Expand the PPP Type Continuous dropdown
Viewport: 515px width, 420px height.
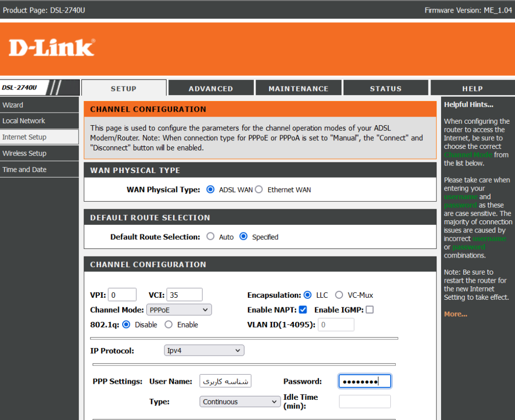(240, 402)
